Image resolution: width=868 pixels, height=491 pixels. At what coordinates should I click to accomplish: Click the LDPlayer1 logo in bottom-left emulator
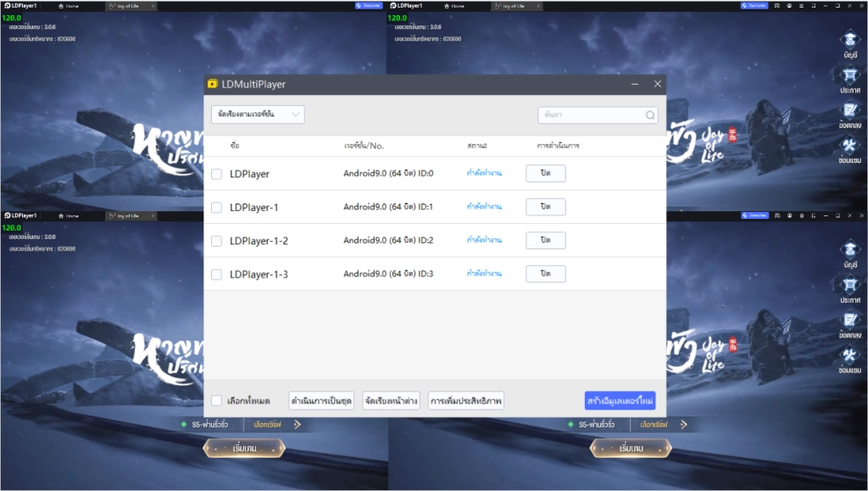20,215
